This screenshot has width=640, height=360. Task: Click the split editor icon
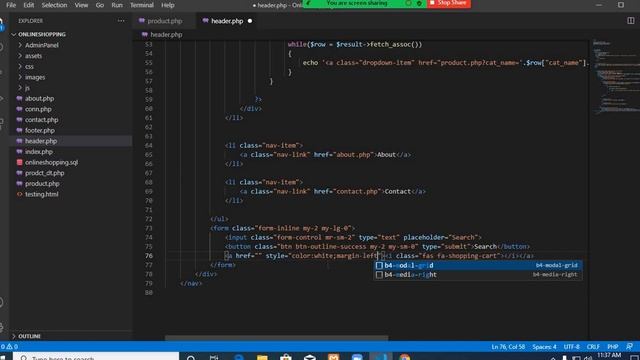(x=630, y=20)
